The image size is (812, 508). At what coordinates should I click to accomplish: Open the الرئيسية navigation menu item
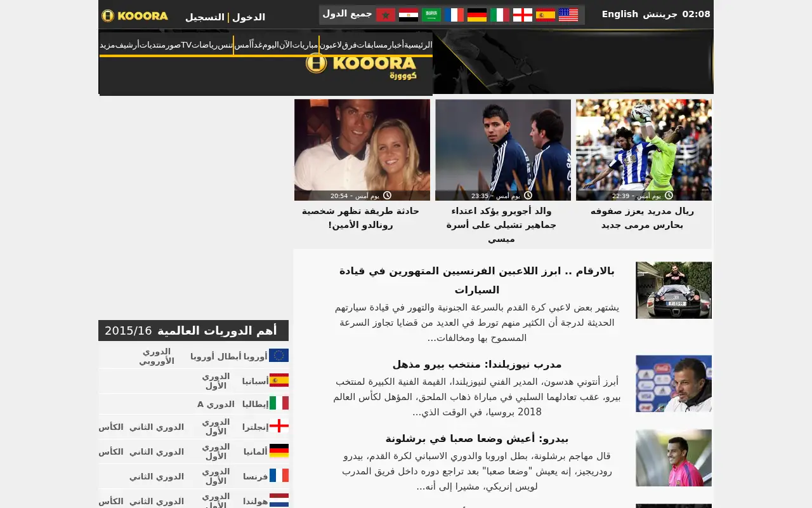(x=419, y=44)
